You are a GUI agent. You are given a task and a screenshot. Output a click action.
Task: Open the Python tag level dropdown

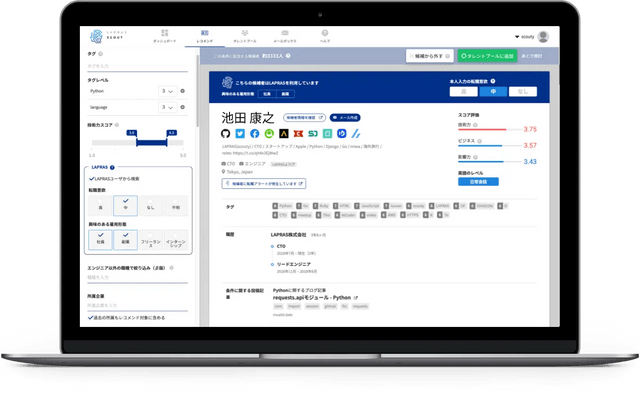coord(167,91)
